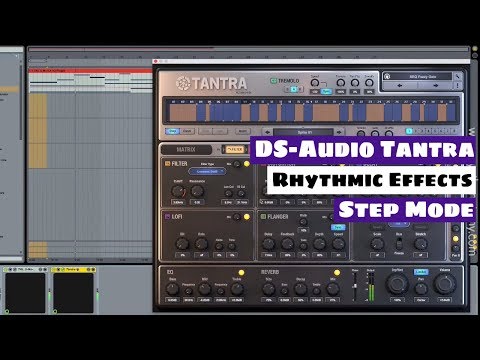Go to the next preset with right arrow
This screenshot has height=360, width=480.
[x=435, y=86]
